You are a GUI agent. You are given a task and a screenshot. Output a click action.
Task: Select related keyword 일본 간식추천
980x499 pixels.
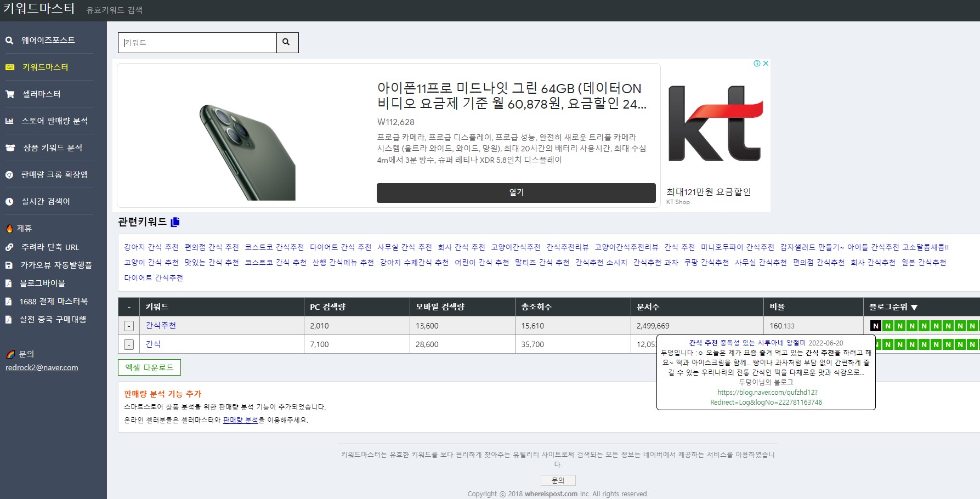pos(924,263)
